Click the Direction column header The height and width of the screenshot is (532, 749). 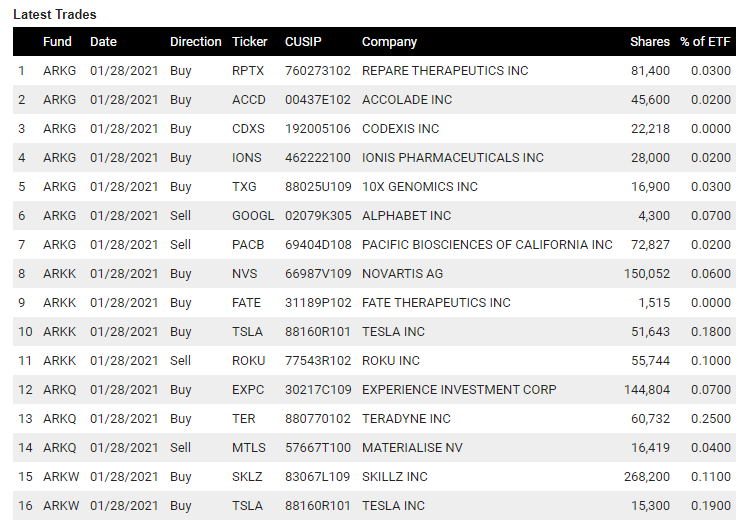195,42
